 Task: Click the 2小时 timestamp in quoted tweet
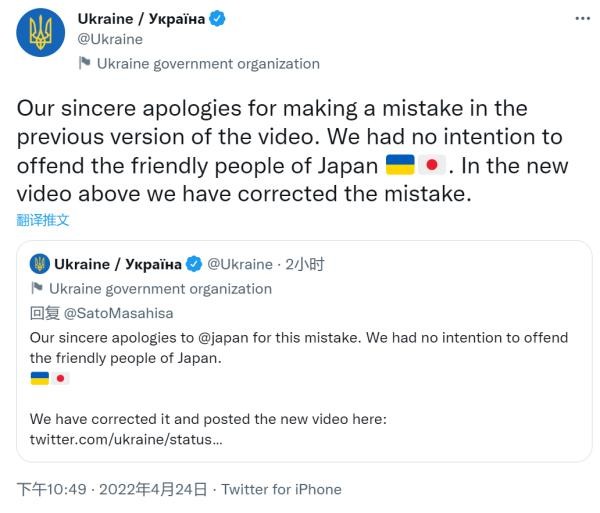pyautogui.click(x=304, y=265)
